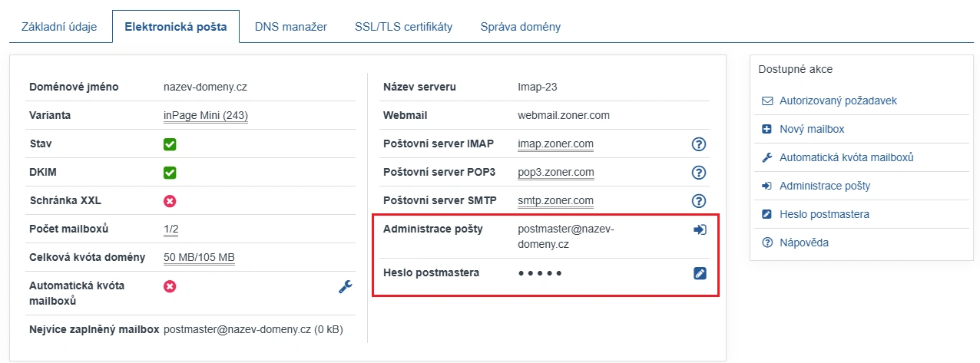980x363 pixels.
Task: Click the inPage Mini (243) variant link
Action: pos(206,116)
